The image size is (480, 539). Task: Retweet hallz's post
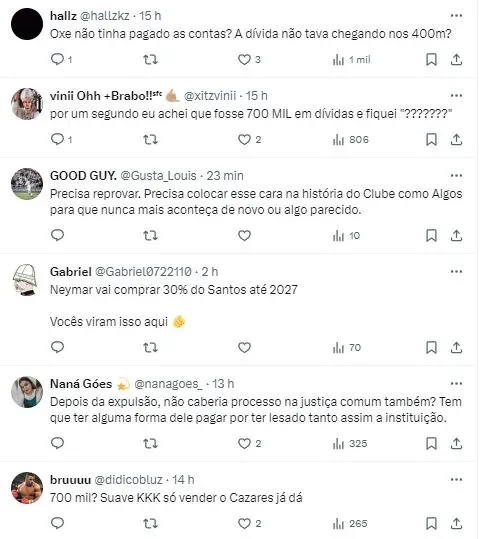[150, 60]
